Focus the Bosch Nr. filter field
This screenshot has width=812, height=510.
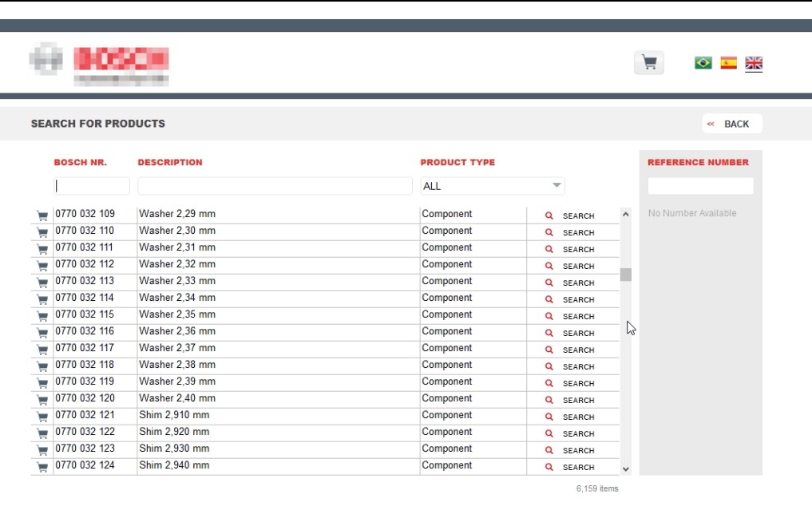(x=92, y=186)
